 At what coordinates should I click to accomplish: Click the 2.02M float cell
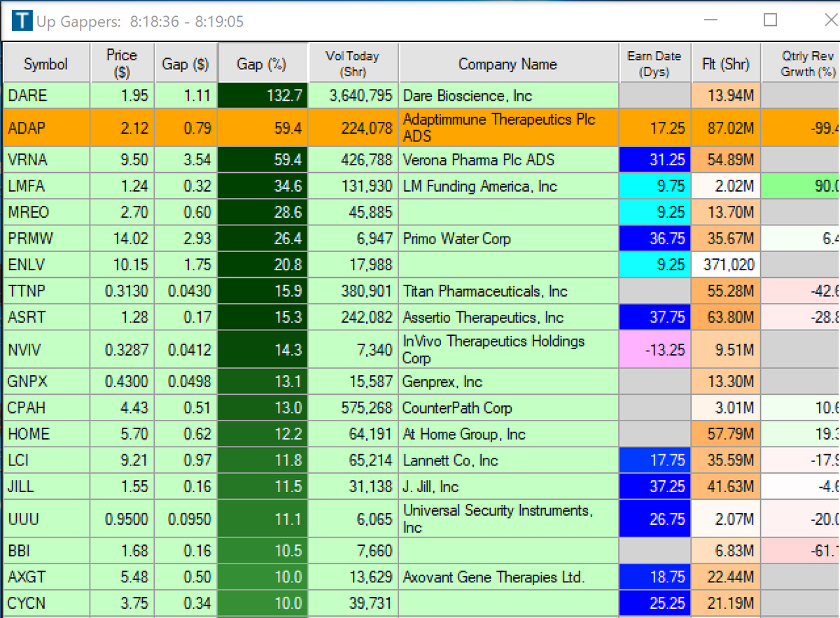click(x=726, y=186)
